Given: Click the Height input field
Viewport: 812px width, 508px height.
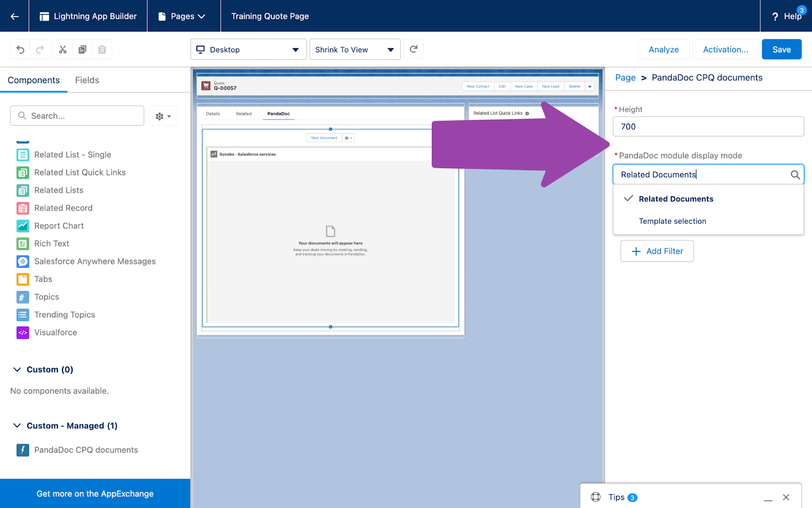Looking at the screenshot, I should pyautogui.click(x=708, y=126).
